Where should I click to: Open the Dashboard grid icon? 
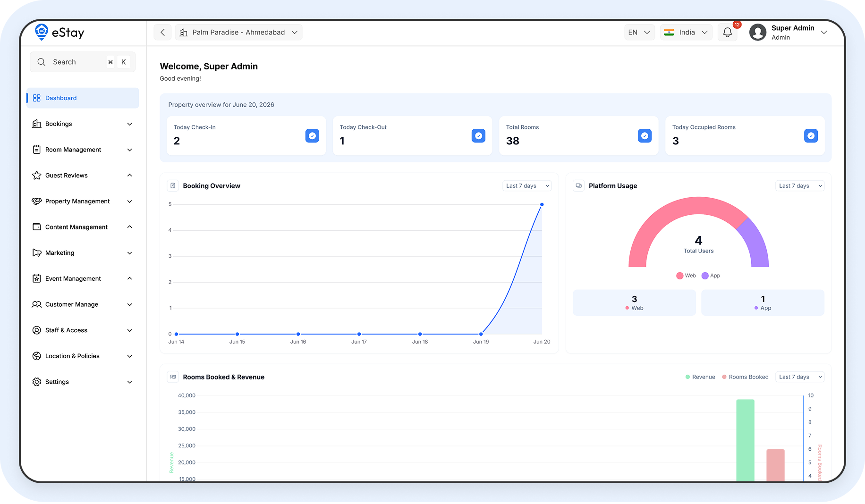pyautogui.click(x=37, y=98)
